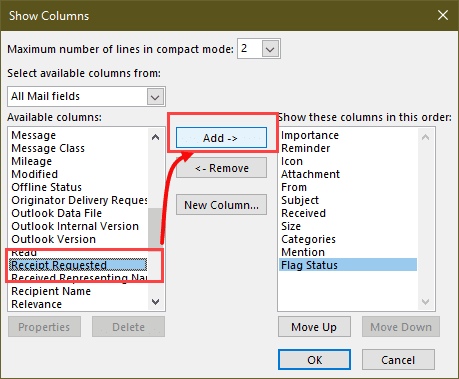
Task: Open the compact mode lines dropdown
Action: tap(270, 49)
